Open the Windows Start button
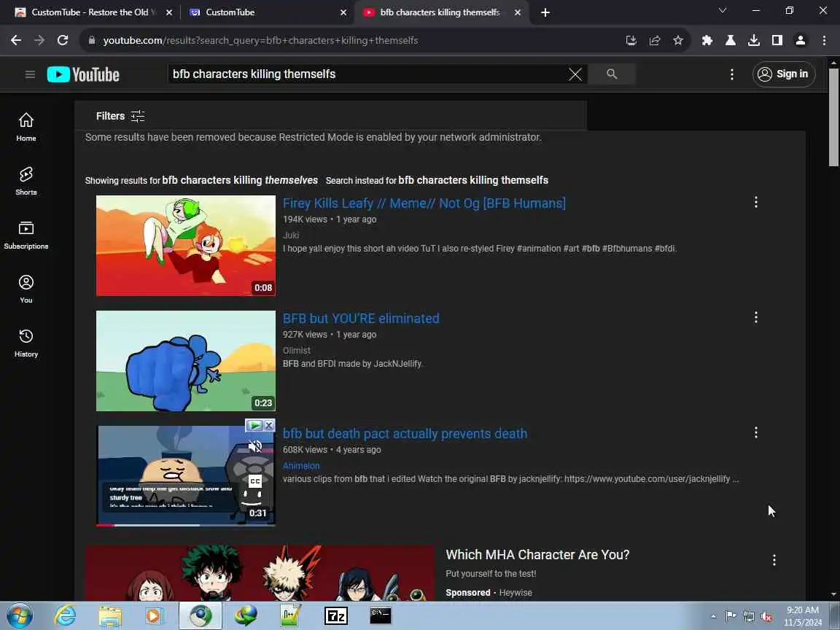 (x=19, y=616)
